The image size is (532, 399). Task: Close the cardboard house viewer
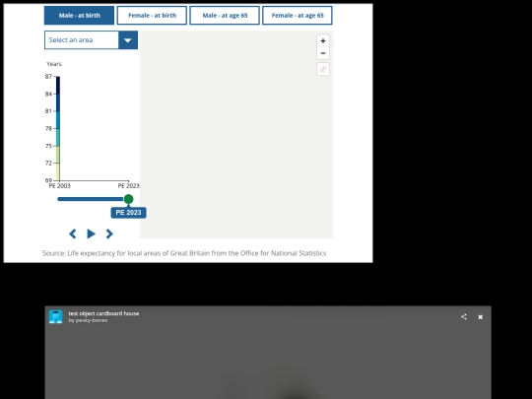(481, 317)
